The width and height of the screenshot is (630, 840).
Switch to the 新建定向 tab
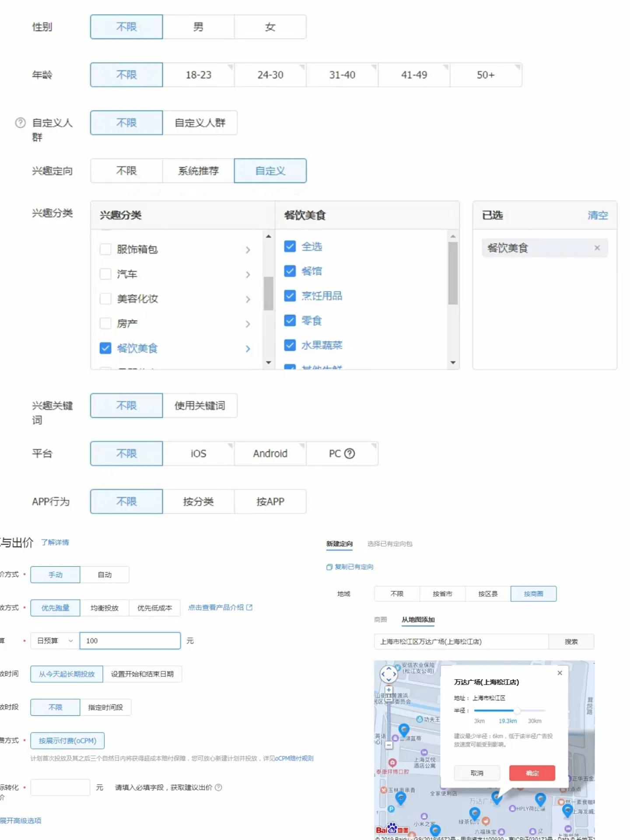click(339, 544)
